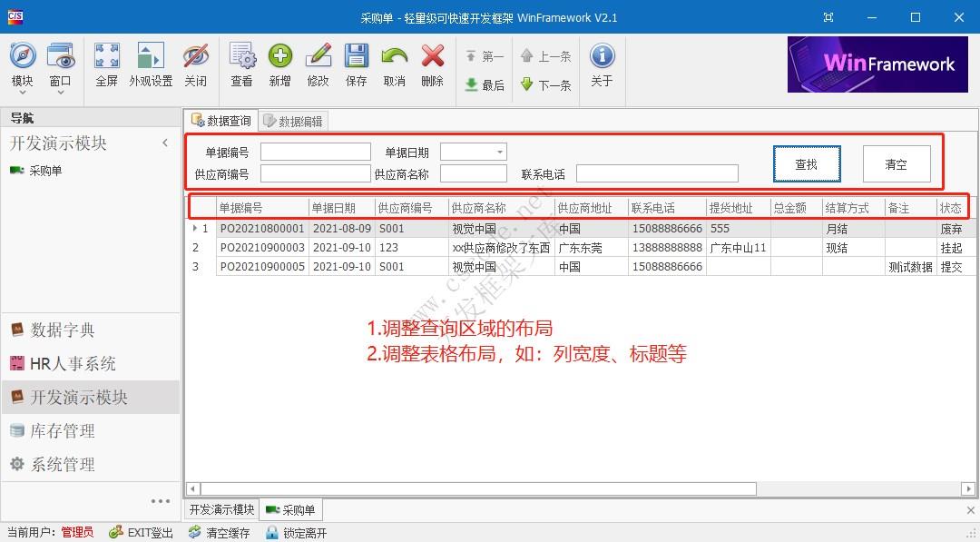Go to next record with 下一条
This screenshot has height=542, width=980.
544,85
